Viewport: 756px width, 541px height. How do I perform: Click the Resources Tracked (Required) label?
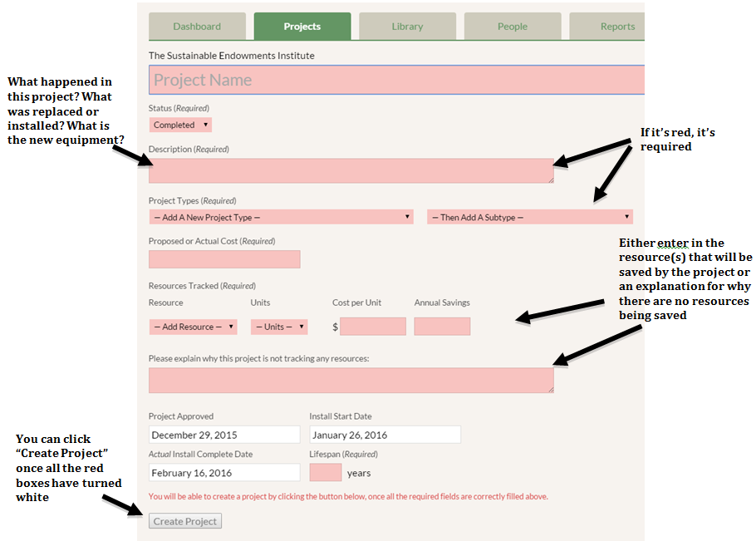point(202,286)
